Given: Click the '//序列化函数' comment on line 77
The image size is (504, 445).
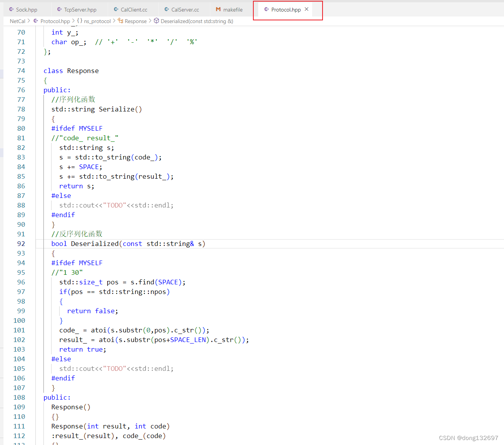Looking at the screenshot, I should tap(73, 100).
